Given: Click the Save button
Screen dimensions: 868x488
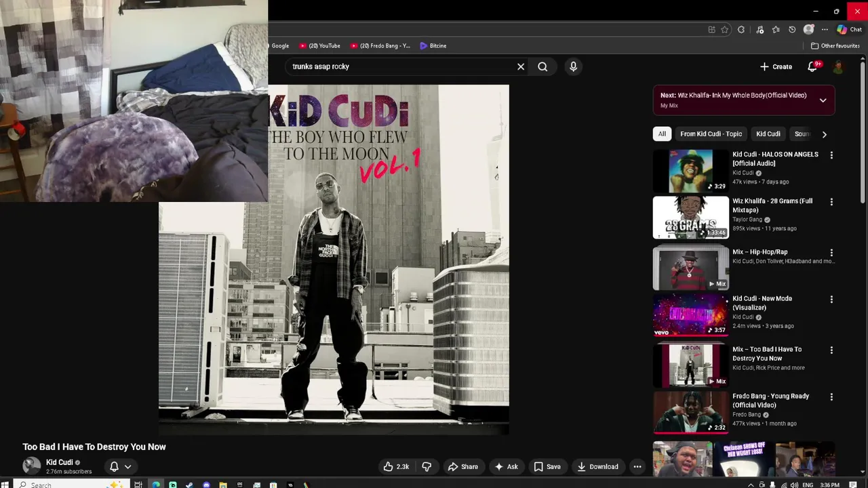Looking at the screenshot, I should (x=547, y=466).
